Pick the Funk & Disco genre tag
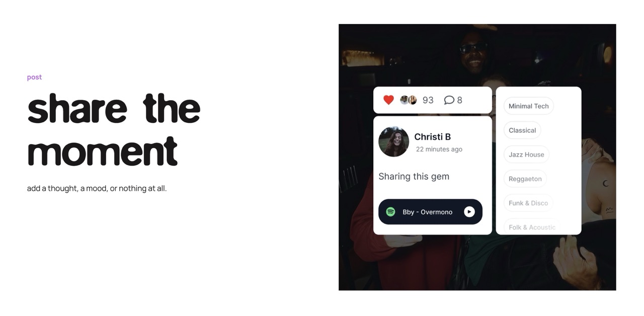This screenshot has height=316, width=644. point(528,203)
